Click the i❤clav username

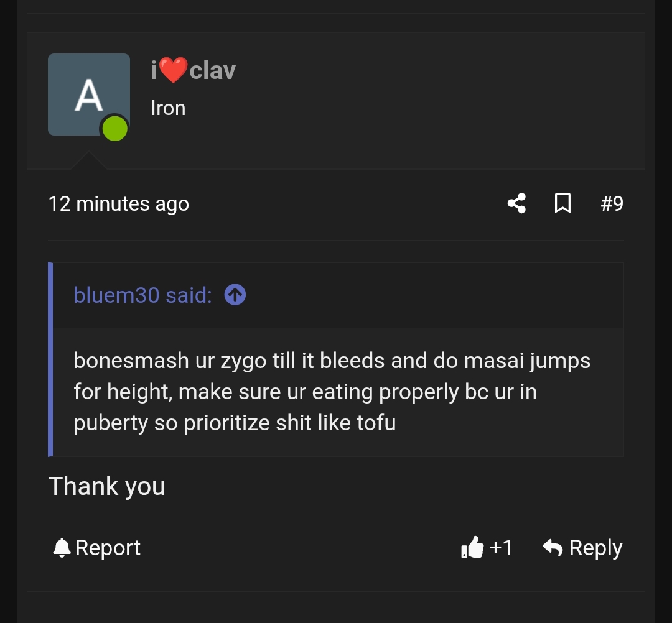pos(192,70)
